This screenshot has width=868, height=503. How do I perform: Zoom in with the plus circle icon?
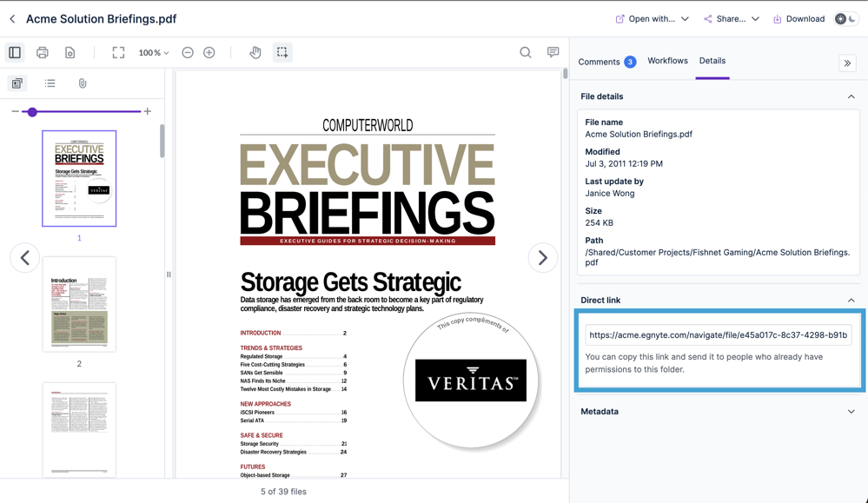pyautogui.click(x=209, y=53)
